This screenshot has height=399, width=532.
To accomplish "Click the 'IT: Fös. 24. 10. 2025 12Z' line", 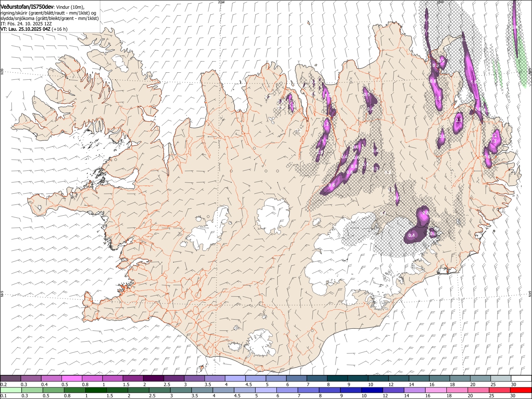I will [26, 24].
